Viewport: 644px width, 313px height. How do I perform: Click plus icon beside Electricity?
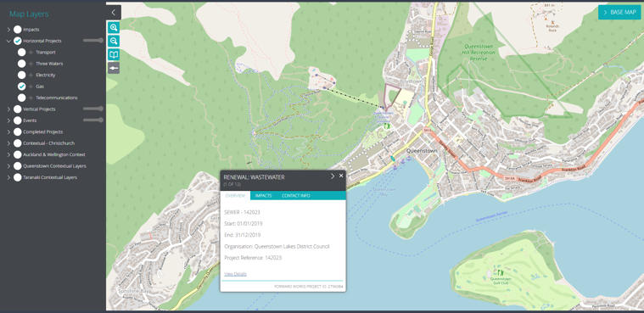point(31,75)
